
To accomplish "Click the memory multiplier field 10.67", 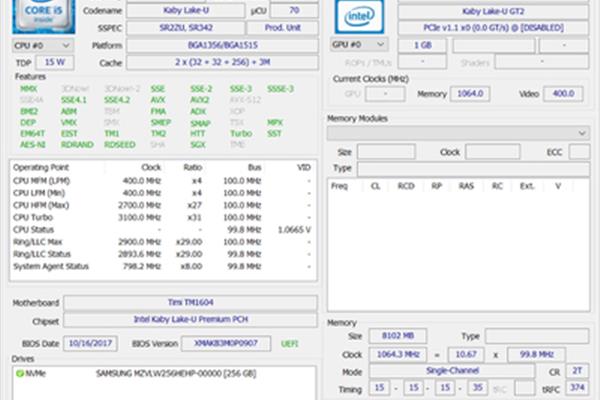I will tap(466, 354).
